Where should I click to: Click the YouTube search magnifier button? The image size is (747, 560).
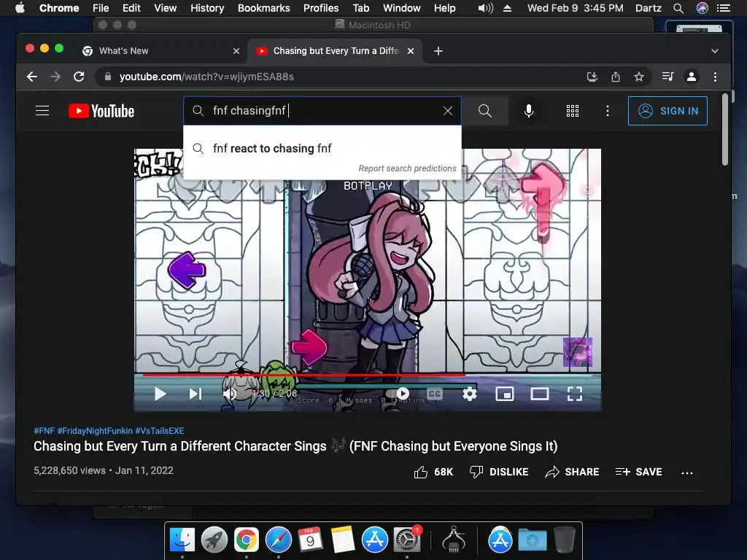pyautogui.click(x=485, y=111)
